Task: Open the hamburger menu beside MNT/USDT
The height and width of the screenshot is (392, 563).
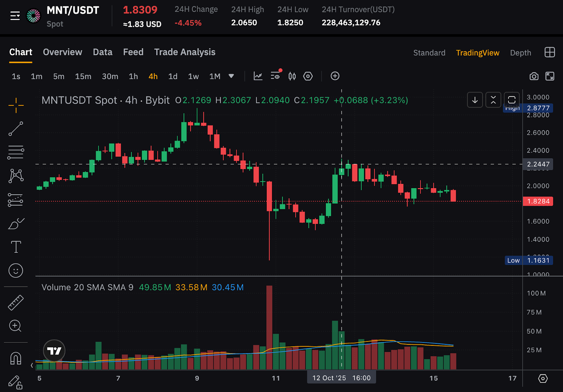Action: point(15,16)
